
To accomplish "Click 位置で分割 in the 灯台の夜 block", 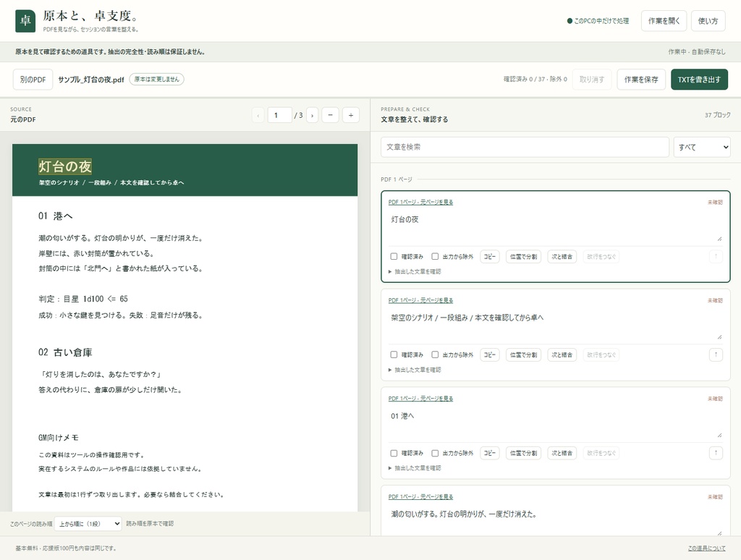I will (x=523, y=257).
